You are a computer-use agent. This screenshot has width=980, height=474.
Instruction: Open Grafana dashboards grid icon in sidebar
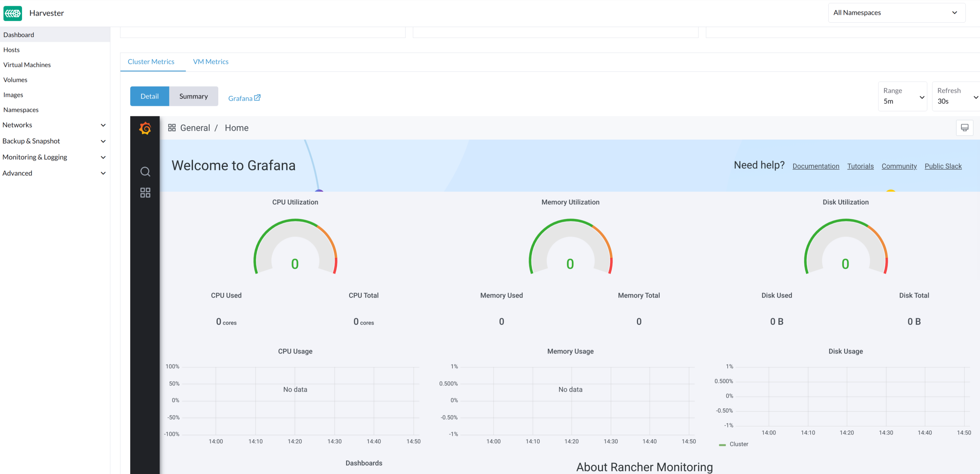coord(145,192)
